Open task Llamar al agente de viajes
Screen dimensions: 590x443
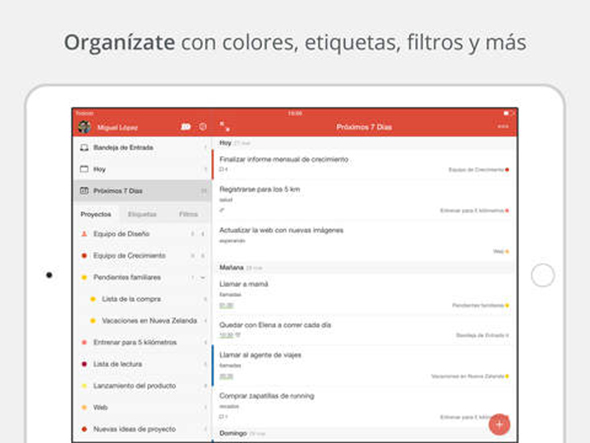point(364,365)
